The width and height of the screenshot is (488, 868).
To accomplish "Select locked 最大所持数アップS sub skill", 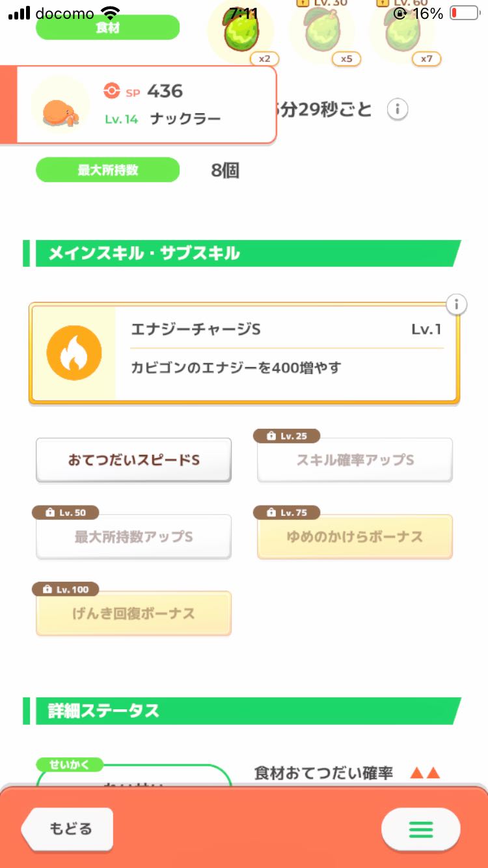I will 133,537.
